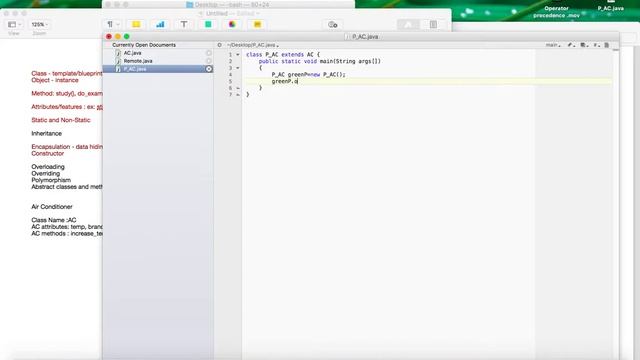This screenshot has width=640, height=360.
Task: Click 'Object - instance' in Pages document
Action: point(55,80)
